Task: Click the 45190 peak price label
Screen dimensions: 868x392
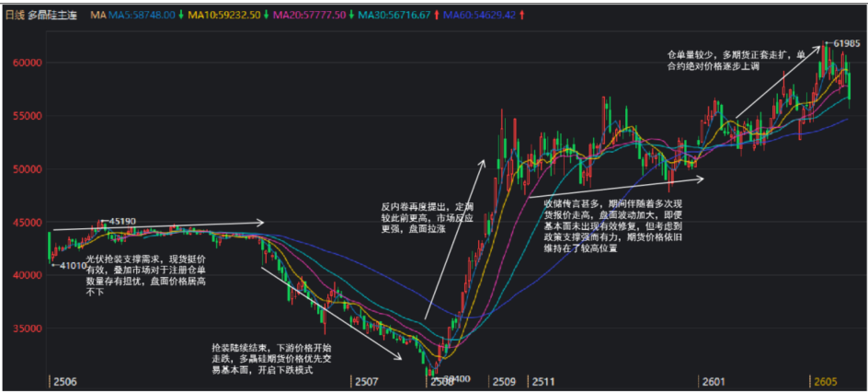Action: click(x=121, y=221)
